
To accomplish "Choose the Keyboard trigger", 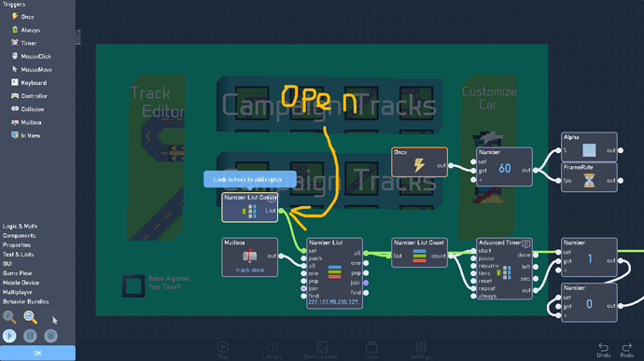I will tap(29, 82).
